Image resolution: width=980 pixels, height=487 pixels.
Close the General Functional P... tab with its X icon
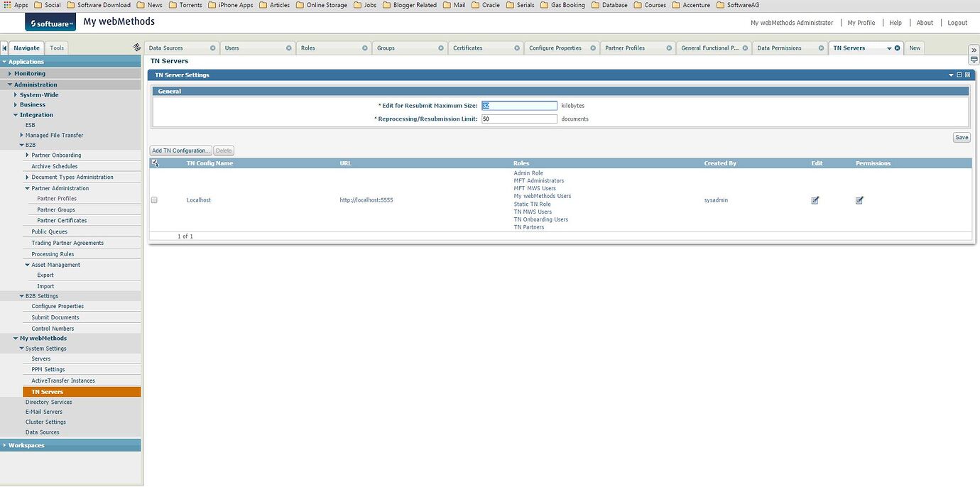[745, 48]
